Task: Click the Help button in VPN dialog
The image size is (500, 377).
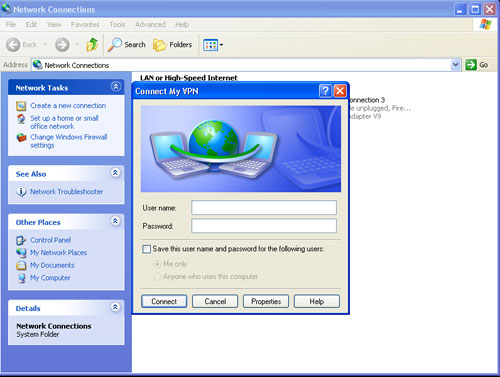Action: point(317,301)
